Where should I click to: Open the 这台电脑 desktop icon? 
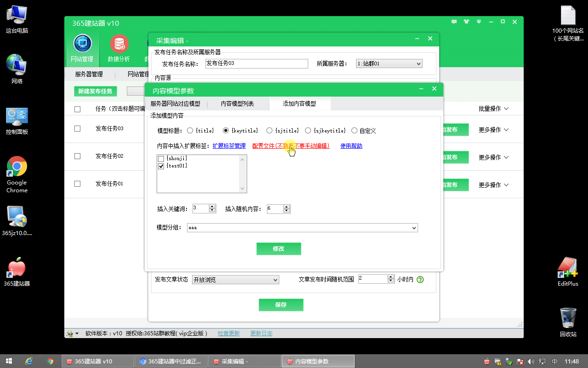point(17,18)
